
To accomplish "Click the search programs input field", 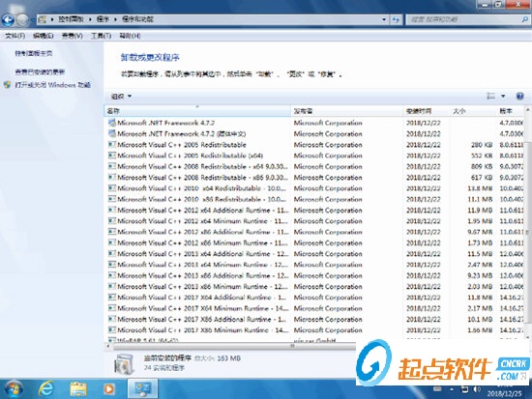I will (x=463, y=19).
